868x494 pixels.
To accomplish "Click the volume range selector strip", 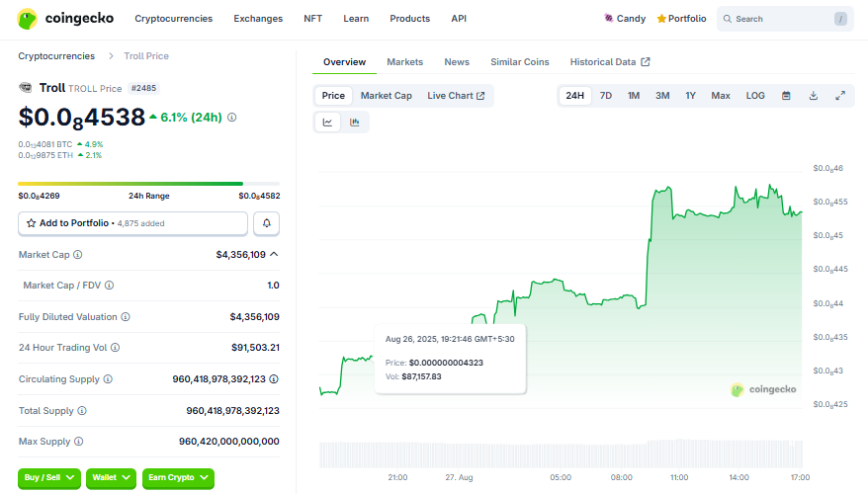I will pos(561,454).
